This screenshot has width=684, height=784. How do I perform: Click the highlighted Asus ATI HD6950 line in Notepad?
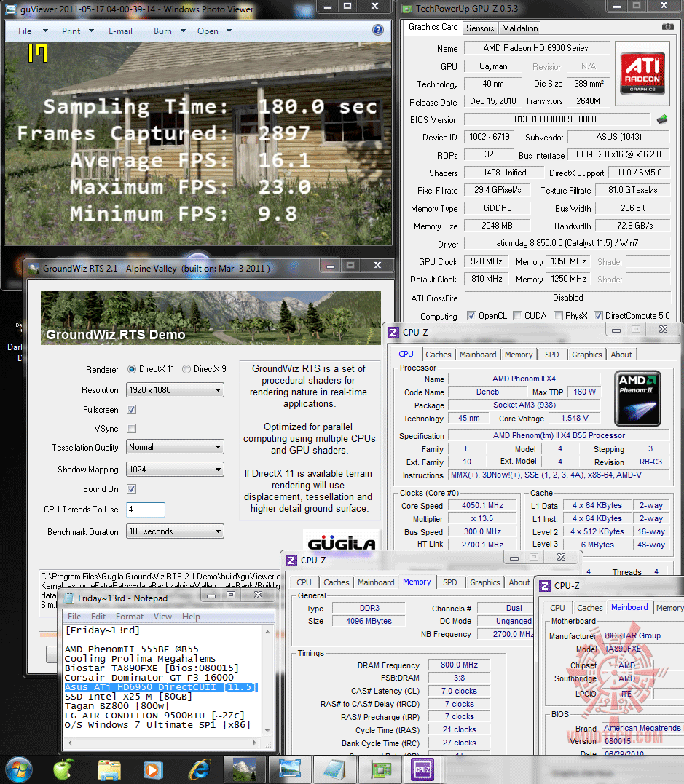tap(160, 687)
